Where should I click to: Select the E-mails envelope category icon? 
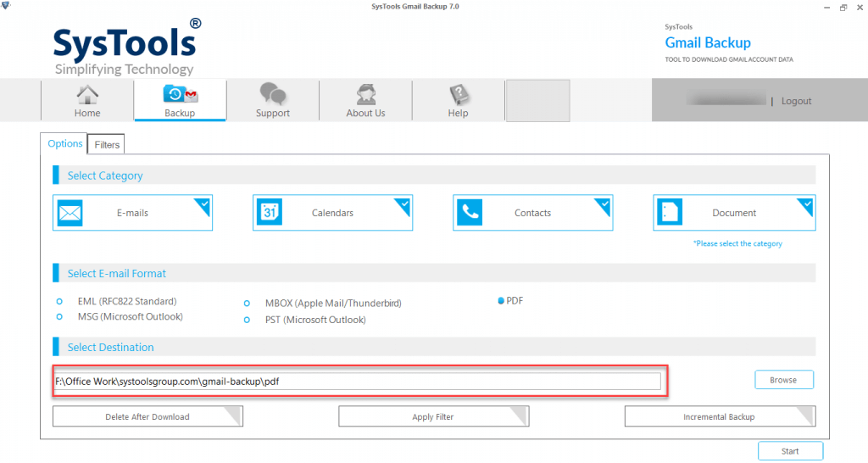[x=70, y=213]
